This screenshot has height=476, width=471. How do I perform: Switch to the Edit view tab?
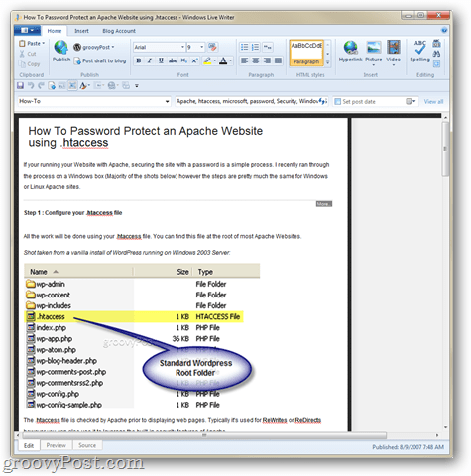click(29, 445)
